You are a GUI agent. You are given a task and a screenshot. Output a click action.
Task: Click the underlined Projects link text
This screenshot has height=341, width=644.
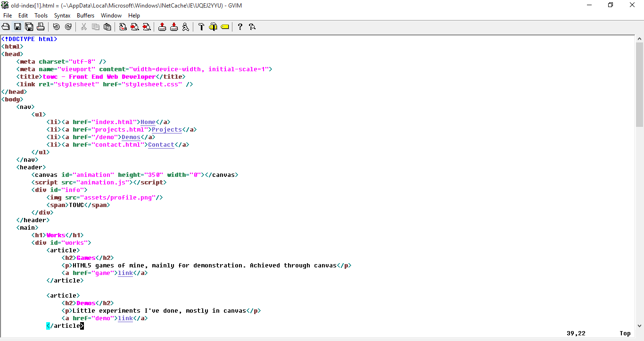click(167, 129)
